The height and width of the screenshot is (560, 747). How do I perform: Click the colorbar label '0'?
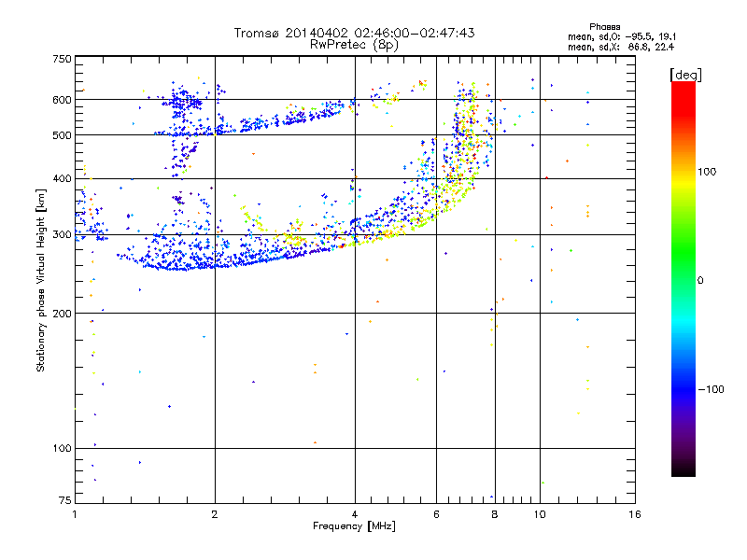pos(700,281)
